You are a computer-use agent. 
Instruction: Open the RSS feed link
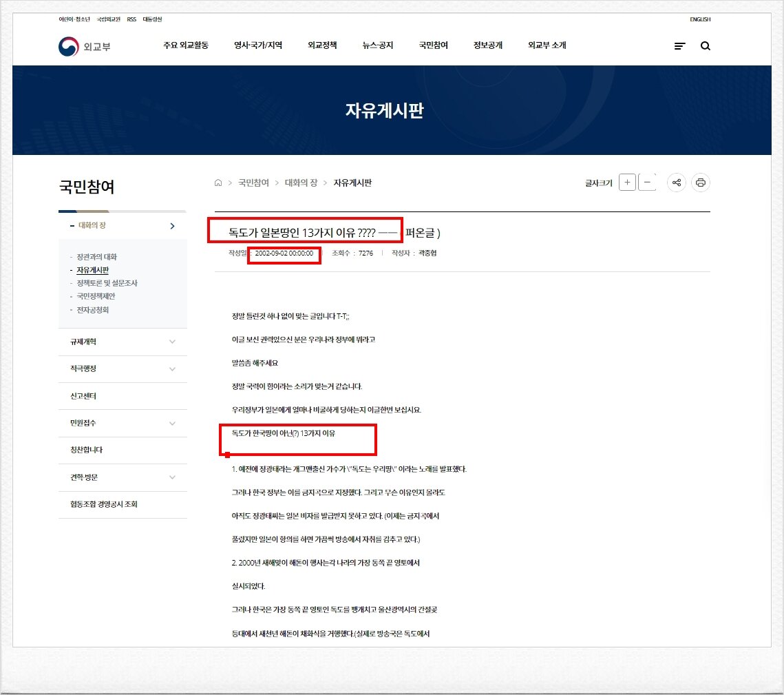(x=131, y=19)
